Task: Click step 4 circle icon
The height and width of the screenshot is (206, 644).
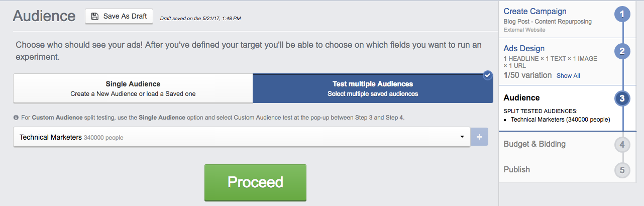Action: [622, 145]
